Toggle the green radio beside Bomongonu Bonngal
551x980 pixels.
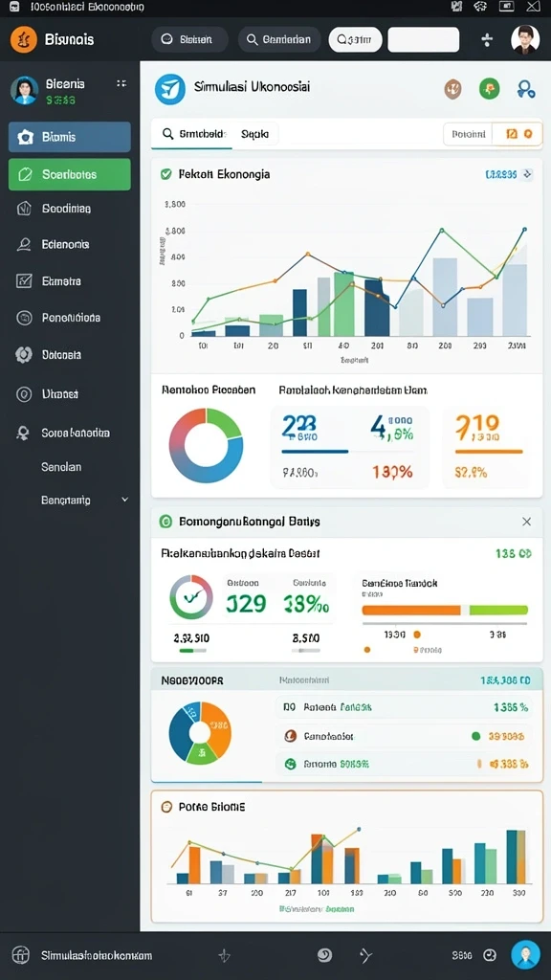tap(165, 522)
